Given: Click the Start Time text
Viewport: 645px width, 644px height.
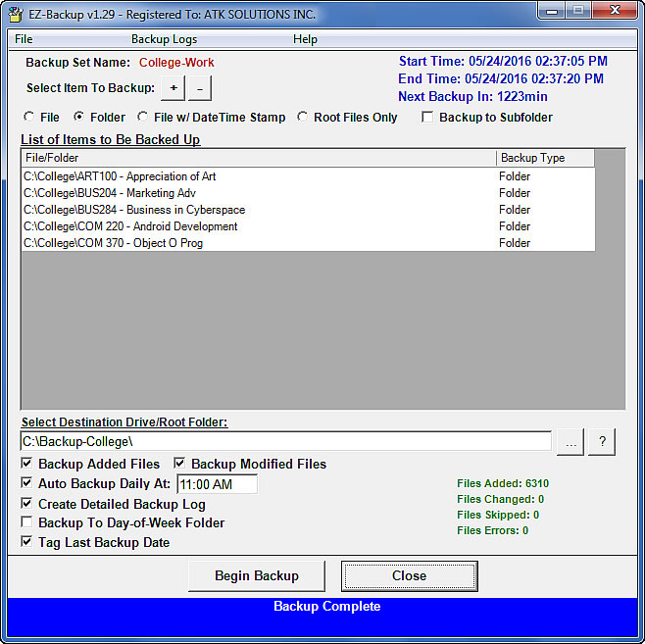Looking at the screenshot, I should tap(503, 62).
